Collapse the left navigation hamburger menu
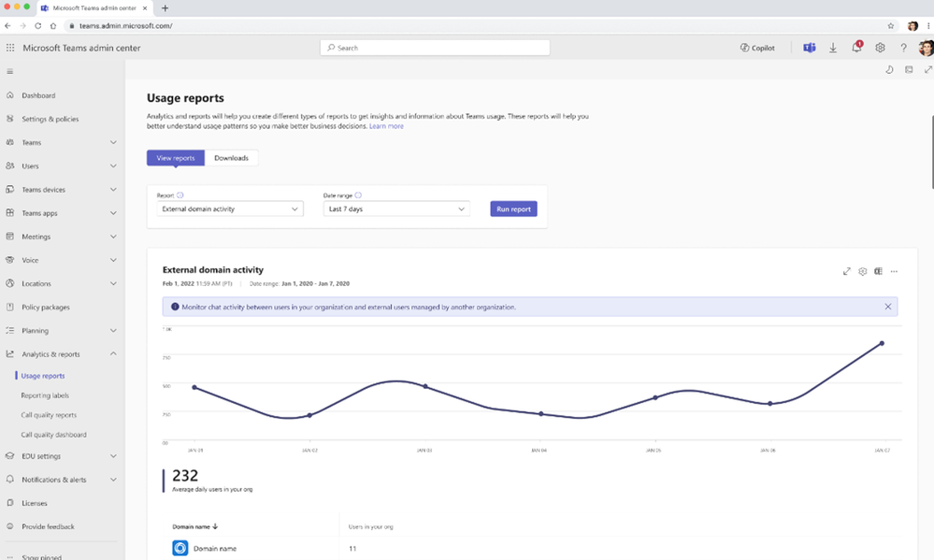The width and height of the screenshot is (934, 560). (10, 71)
